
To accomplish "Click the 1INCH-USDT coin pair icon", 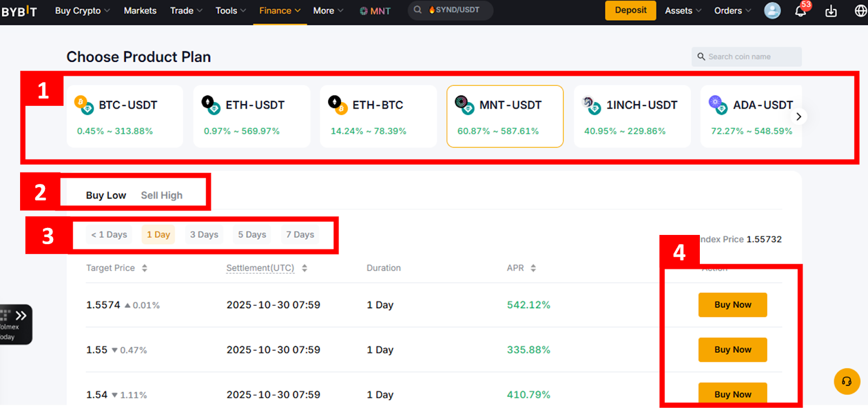I will (591, 105).
